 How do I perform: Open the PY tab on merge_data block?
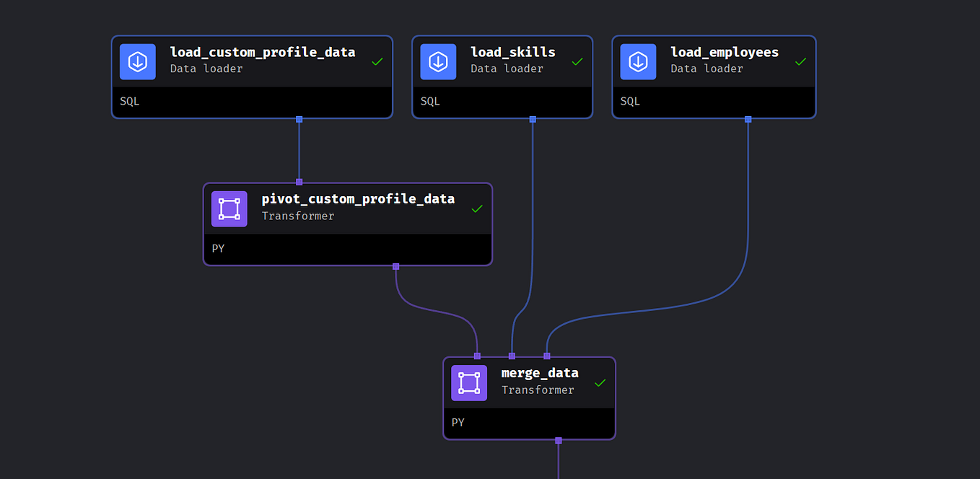tap(458, 422)
